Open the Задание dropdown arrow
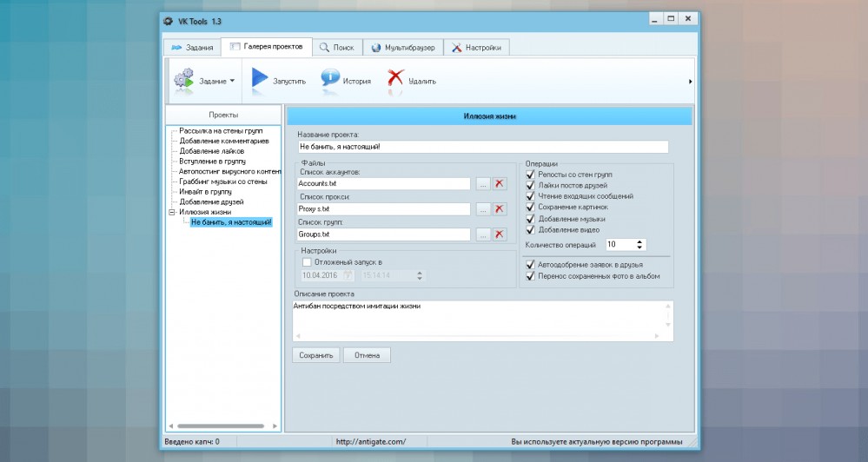This screenshot has height=462, width=868. [232, 81]
